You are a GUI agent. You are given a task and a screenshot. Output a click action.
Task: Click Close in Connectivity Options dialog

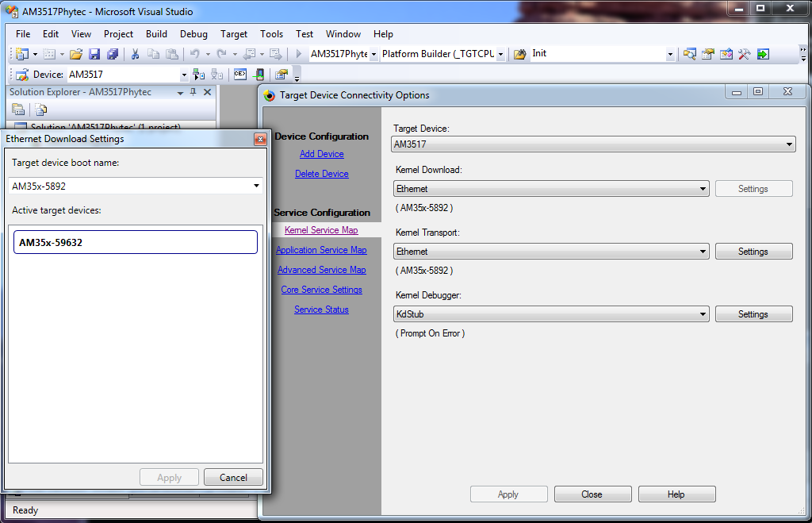(x=592, y=494)
